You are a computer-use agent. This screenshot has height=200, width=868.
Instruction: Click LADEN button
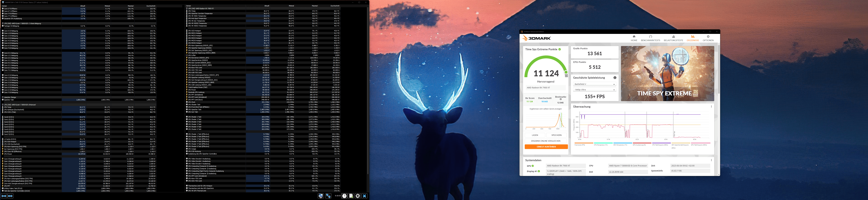pyautogui.click(x=535, y=135)
